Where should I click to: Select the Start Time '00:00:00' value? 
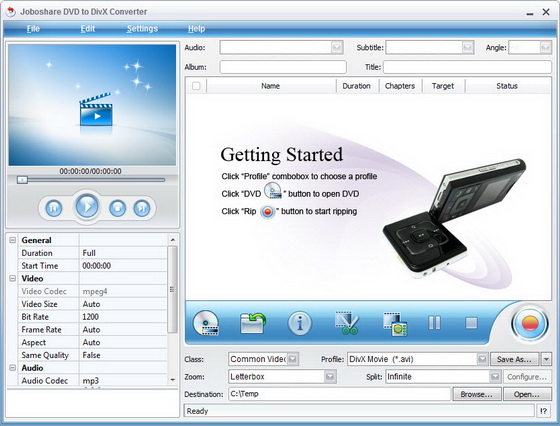(123, 266)
